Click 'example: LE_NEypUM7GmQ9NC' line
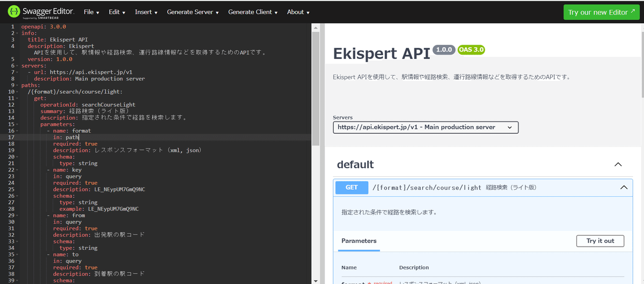The width and height of the screenshot is (644, 284). (x=99, y=208)
